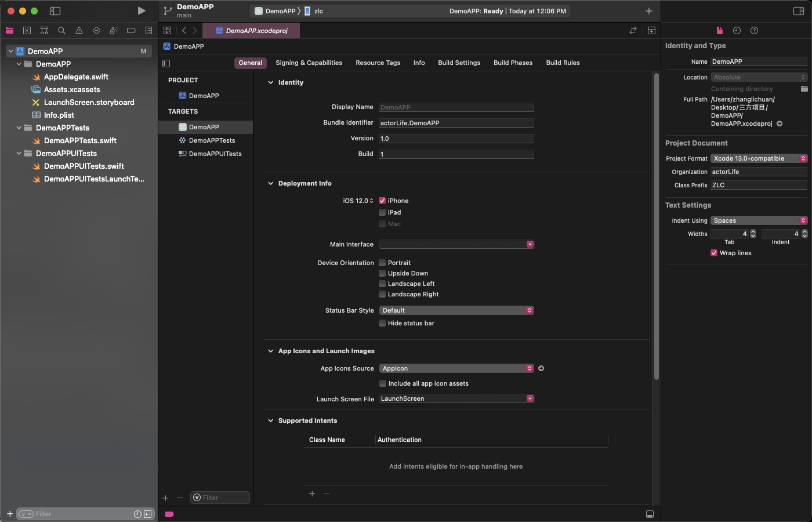Enable Landscape Left orientation

coord(382,284)
